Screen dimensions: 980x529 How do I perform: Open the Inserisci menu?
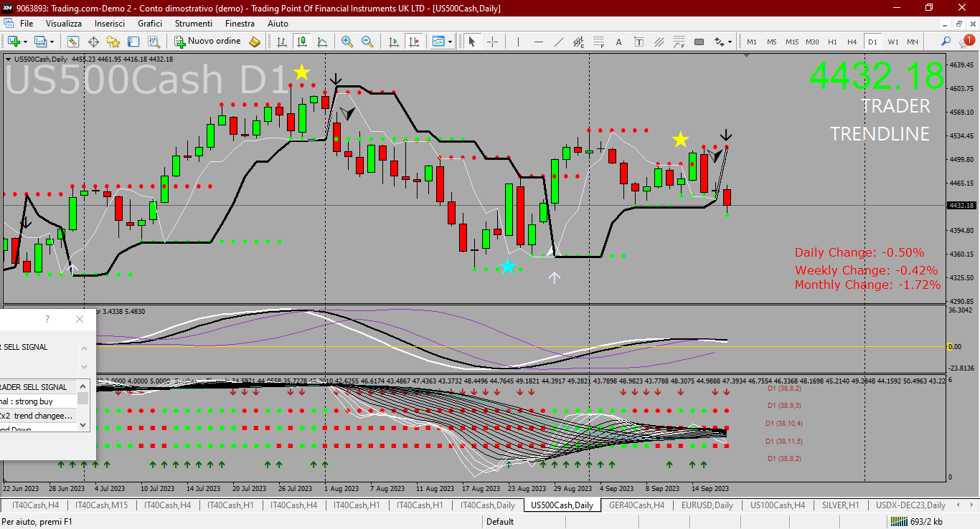(109, 24)
